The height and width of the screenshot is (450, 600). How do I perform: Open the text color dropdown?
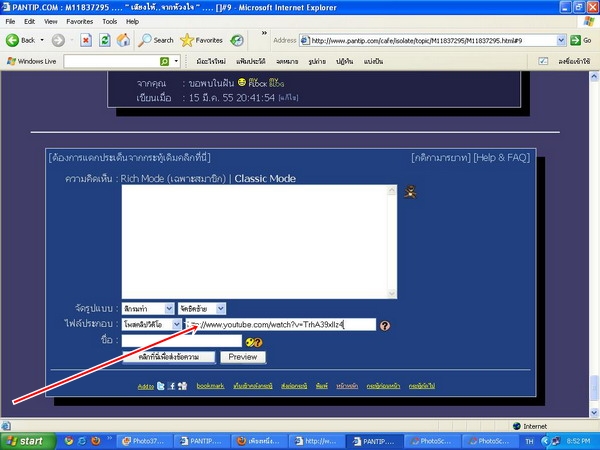click(x=169, y=308)
